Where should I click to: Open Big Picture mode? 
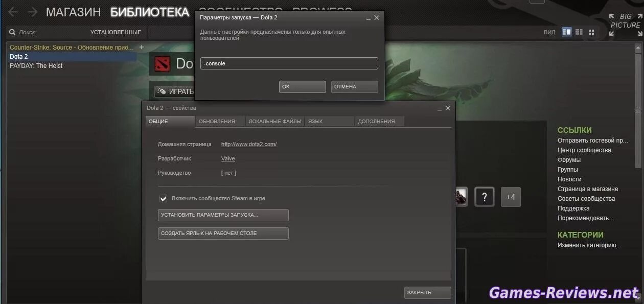point(625,25)
